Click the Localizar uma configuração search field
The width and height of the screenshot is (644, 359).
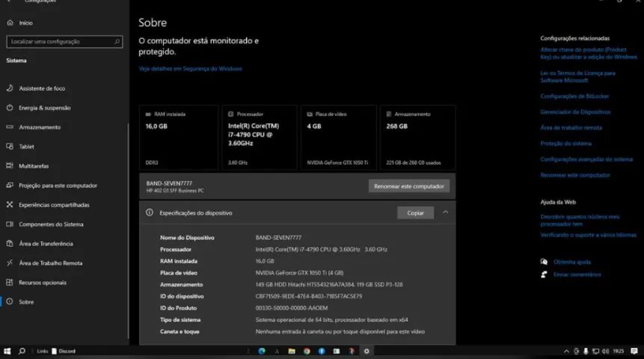pyautogui.click(x=64, y=41)
